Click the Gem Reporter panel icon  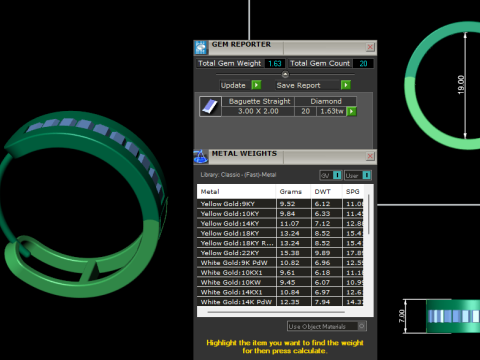(x=201, y=48)
